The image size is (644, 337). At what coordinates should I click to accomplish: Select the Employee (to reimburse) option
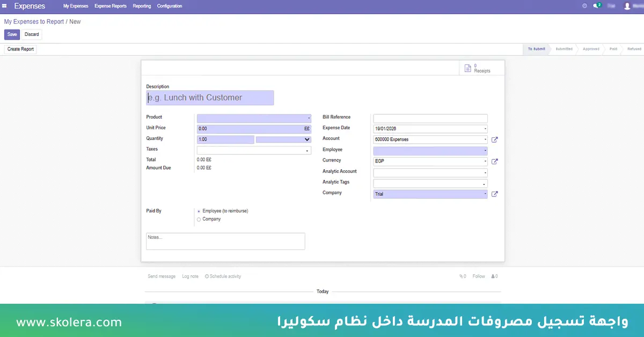[x=199, y=211]
